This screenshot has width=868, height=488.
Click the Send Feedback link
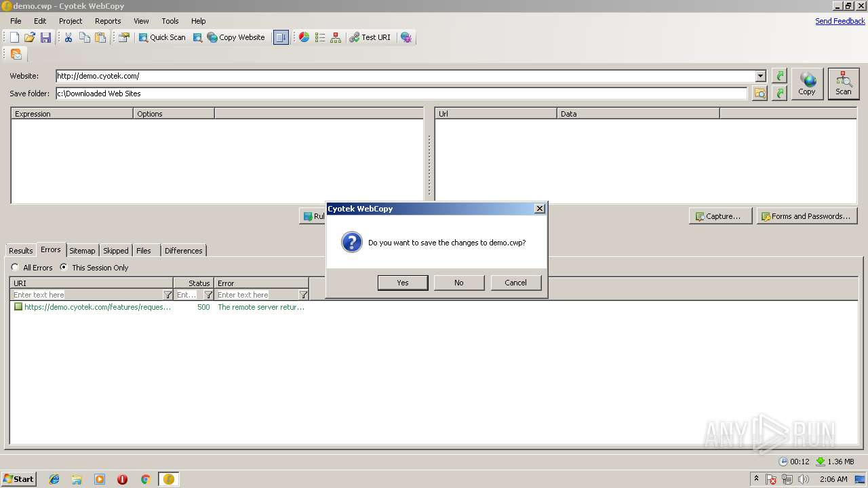tap(840, 21)
